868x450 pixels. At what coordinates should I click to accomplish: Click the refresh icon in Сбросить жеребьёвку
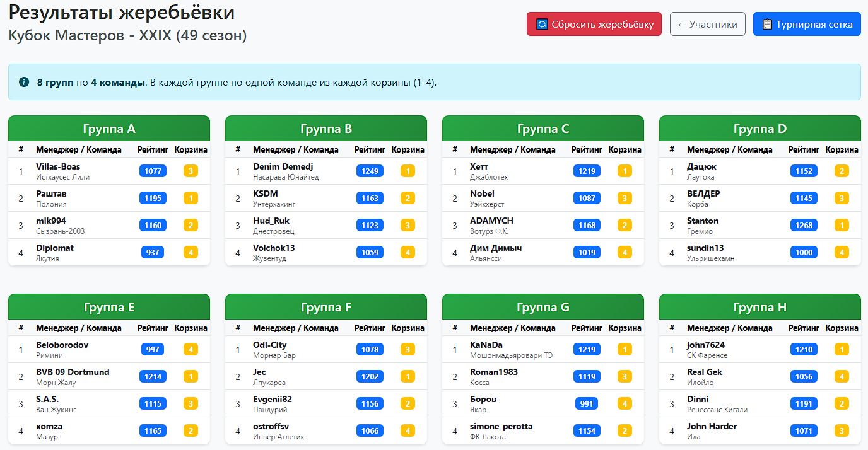(x=542, y=25)
